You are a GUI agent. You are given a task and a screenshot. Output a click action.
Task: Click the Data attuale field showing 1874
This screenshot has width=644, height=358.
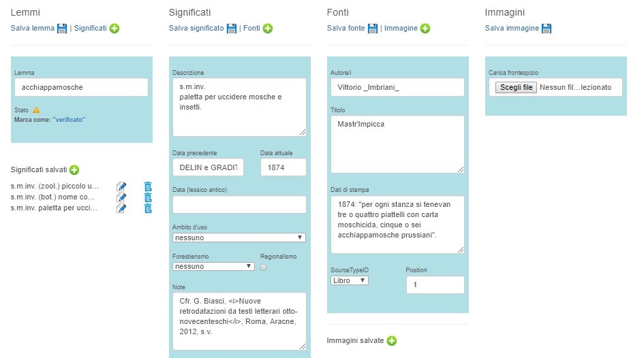click(x=283, y=167)
